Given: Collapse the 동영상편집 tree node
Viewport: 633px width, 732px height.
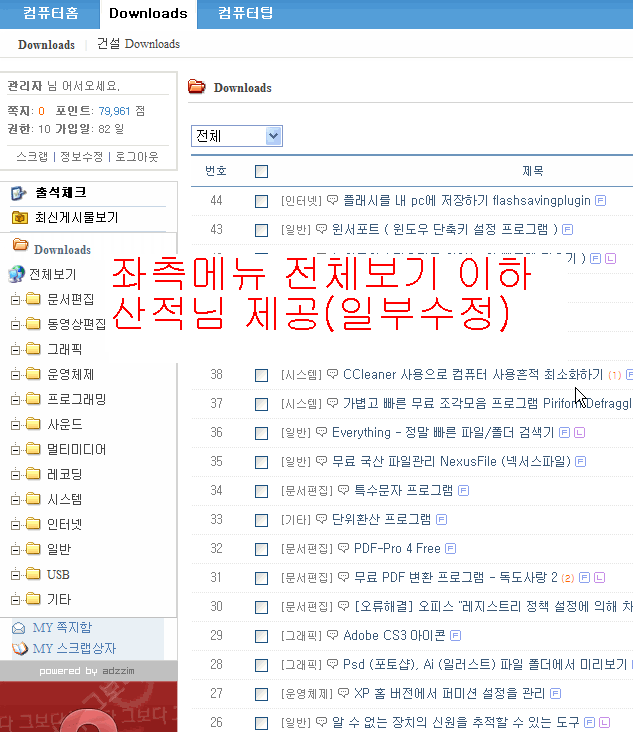Looking at the screenshot, I should click(15, 324).
